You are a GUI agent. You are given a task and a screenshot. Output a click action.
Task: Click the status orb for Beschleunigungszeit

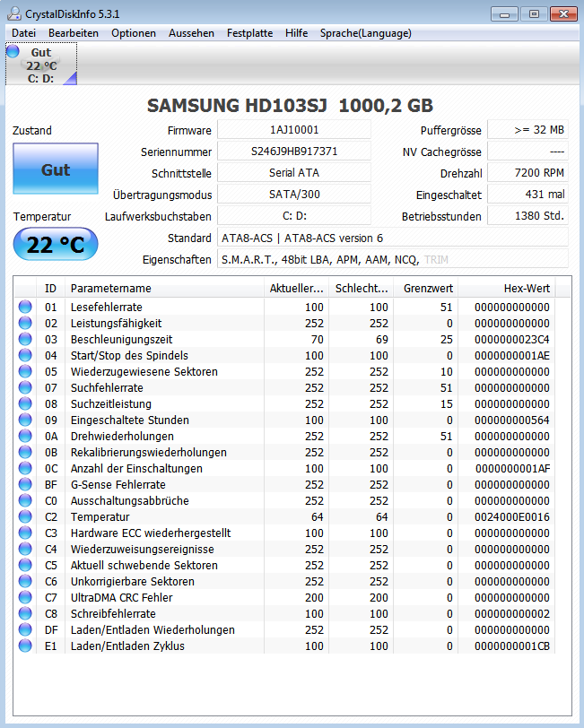click(x=25, y=340)
